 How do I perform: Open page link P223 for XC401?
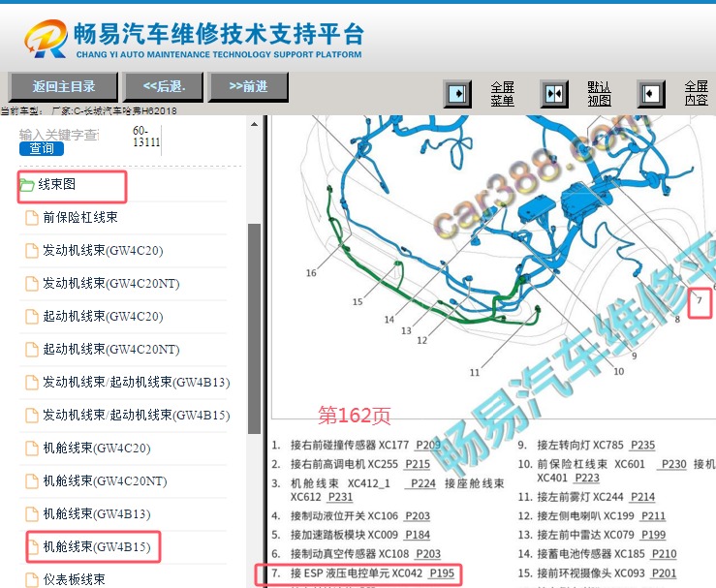click(x=587, y=478)
